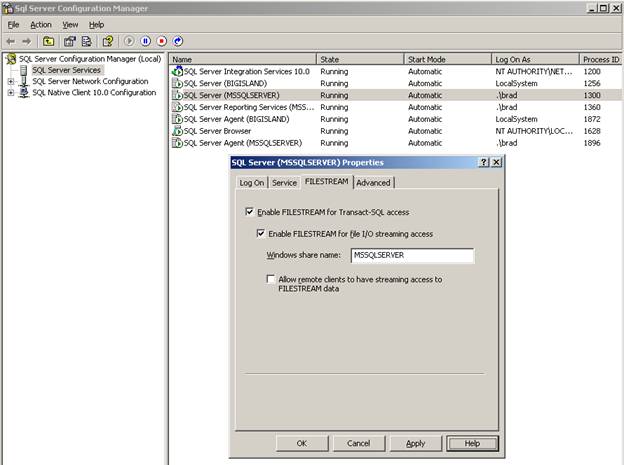
Task: Click the SQL Server Network Configuration tree icon
Action: (24, 81)
